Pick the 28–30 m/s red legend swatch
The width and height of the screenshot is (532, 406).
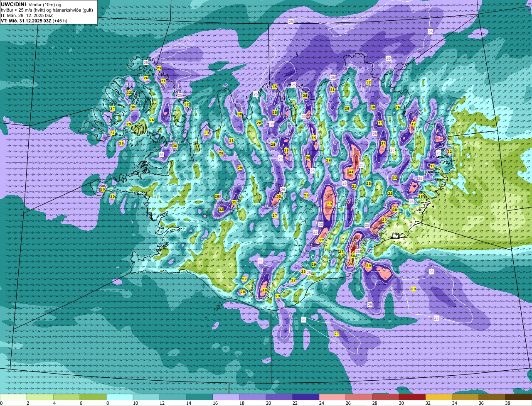(x=386, y=397)
